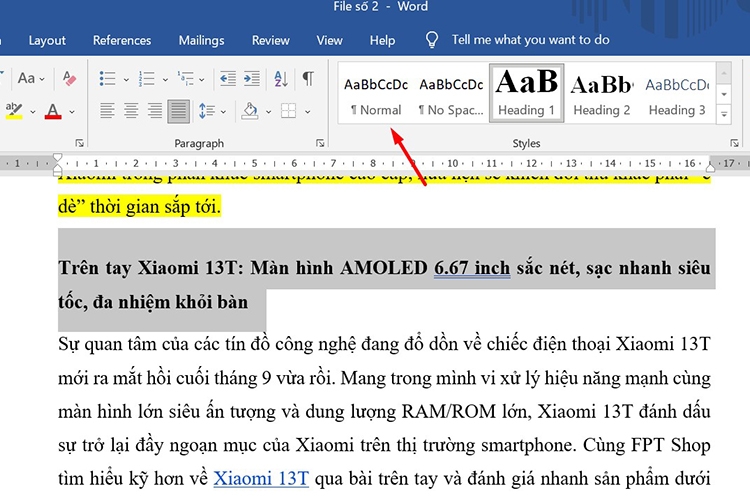Screen dimensions: 750x500
Task: Click the Change Case (Aa) icon
Action: 26,78
